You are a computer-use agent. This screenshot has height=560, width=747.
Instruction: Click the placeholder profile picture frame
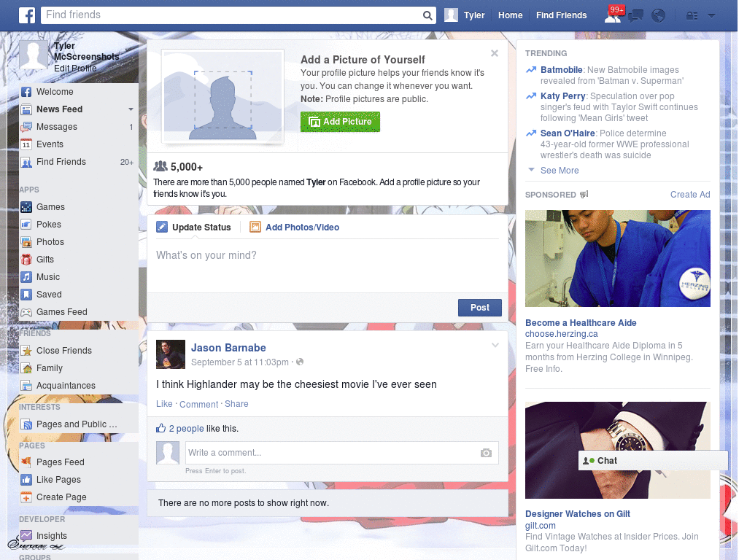tap(222, 96)
